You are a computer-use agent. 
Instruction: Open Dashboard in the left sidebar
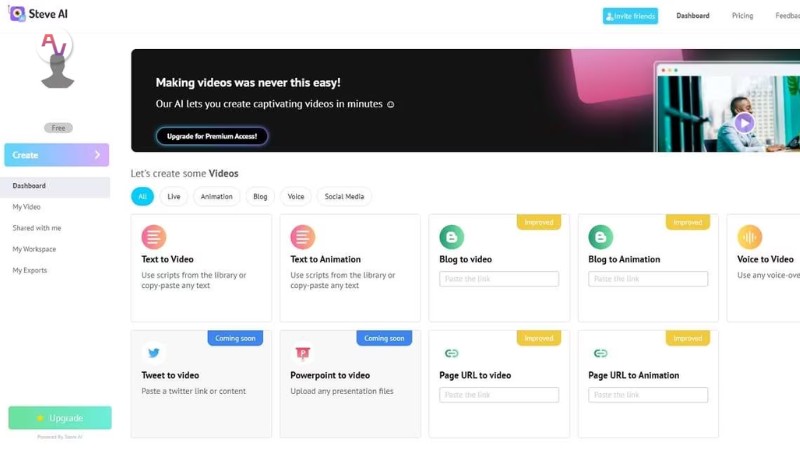(55, 186)
